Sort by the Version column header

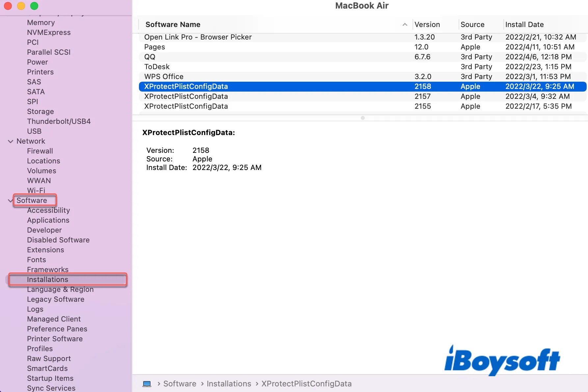pos(427,25)
